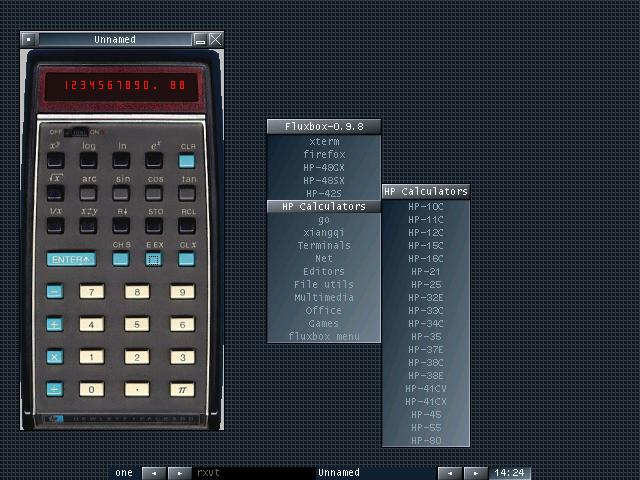
Task: Expand the Games submenu
Action: pos(324,324)
